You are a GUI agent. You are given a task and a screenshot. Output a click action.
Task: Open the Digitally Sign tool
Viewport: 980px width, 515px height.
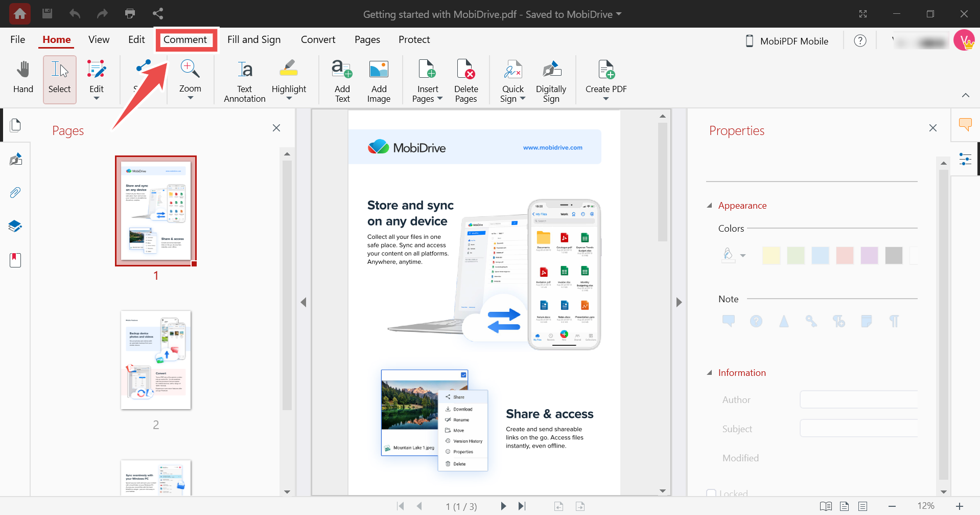pos(551,81)
